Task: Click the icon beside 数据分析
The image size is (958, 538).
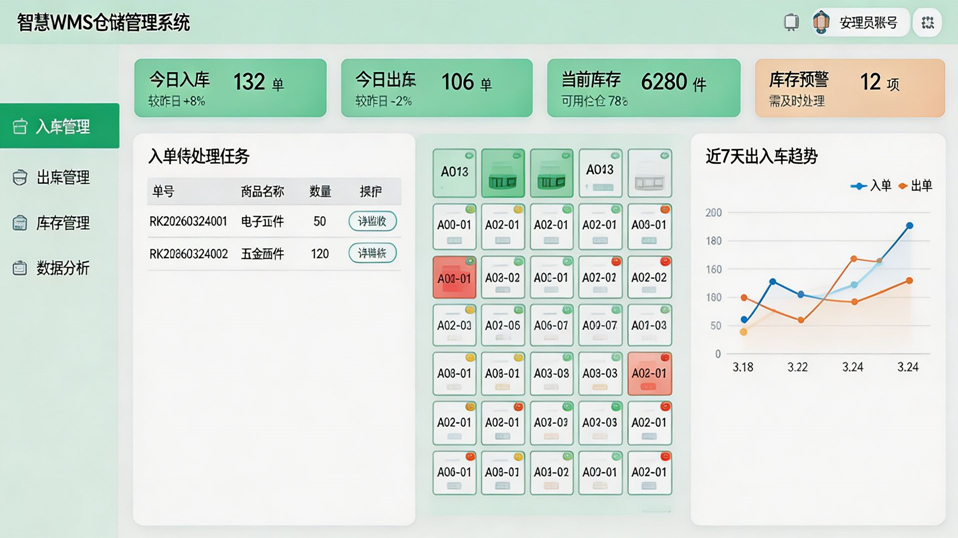Action: pos(20,268)
